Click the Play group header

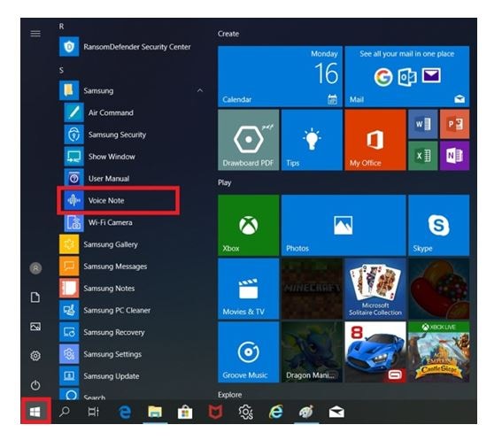pos(224,182)
